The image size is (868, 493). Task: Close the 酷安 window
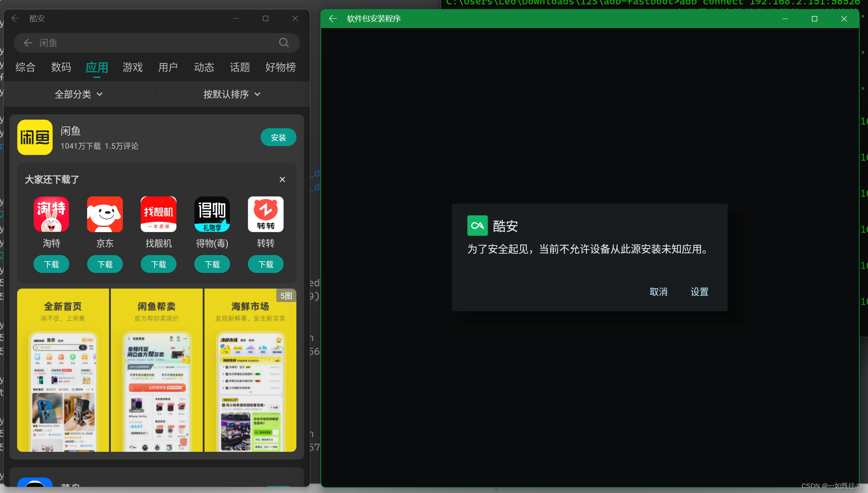coord(295,18)
